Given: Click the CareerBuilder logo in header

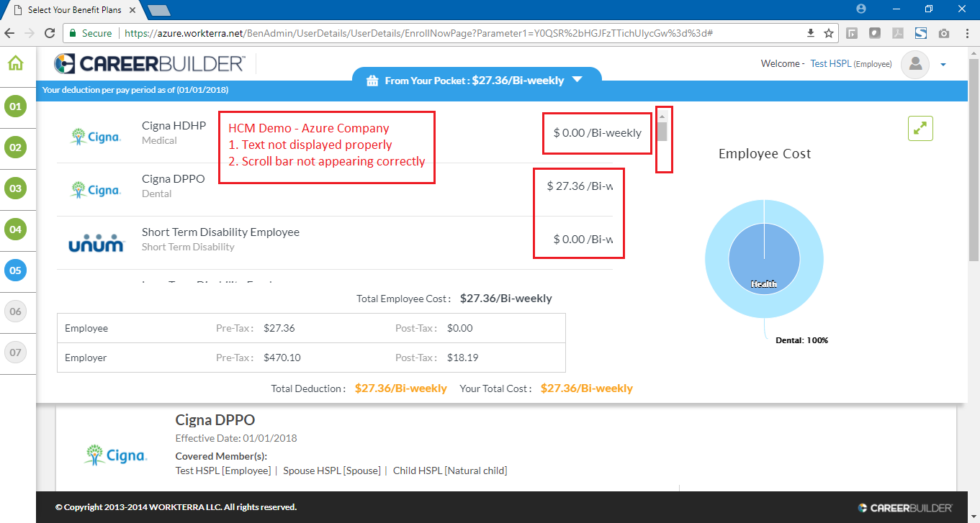Looking at the screenshot, I should [150, 64].
